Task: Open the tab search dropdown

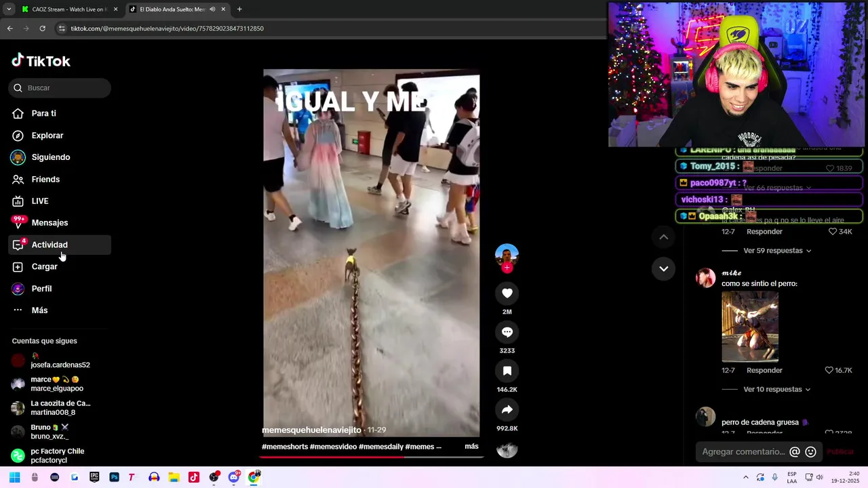Action: pos(9,9)
